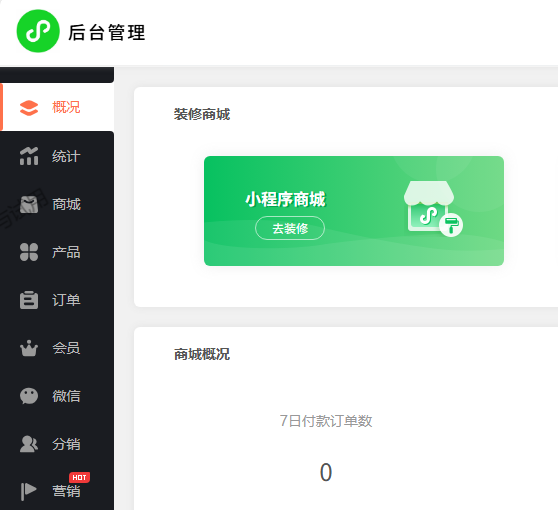
Task: Click the 7日付款订单数 value zero
Action: coord(326,473)
